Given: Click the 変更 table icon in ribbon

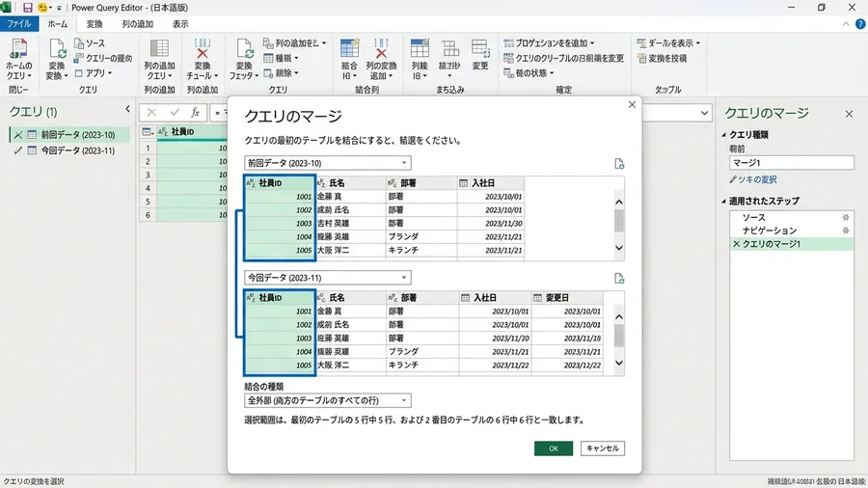Looking at the screenshot, I should click(x=480, y=48).
